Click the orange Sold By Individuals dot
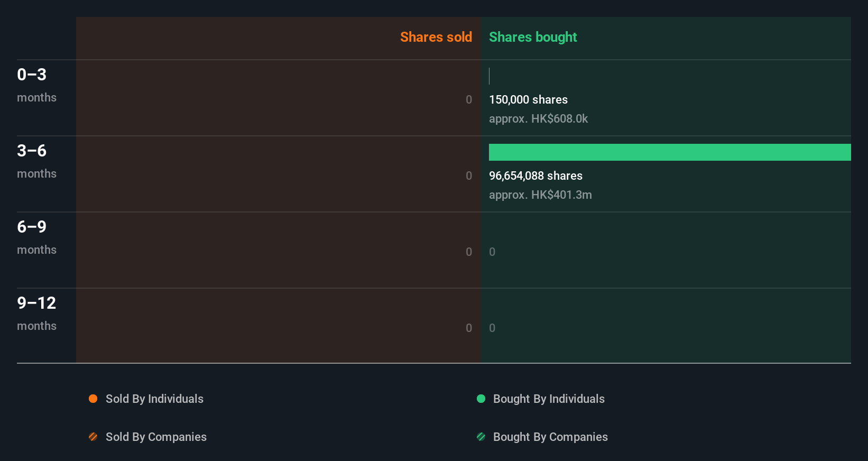This screenshot has height=461, width=868. 93,399
